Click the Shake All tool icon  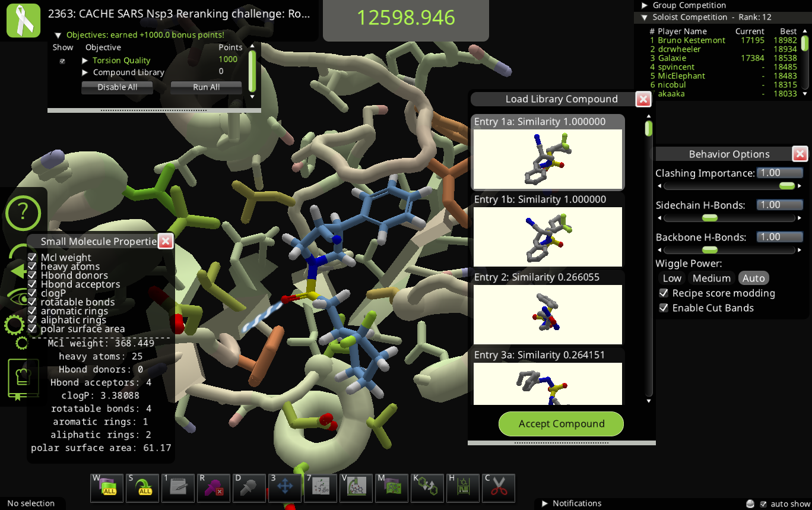tap(142, 488)
